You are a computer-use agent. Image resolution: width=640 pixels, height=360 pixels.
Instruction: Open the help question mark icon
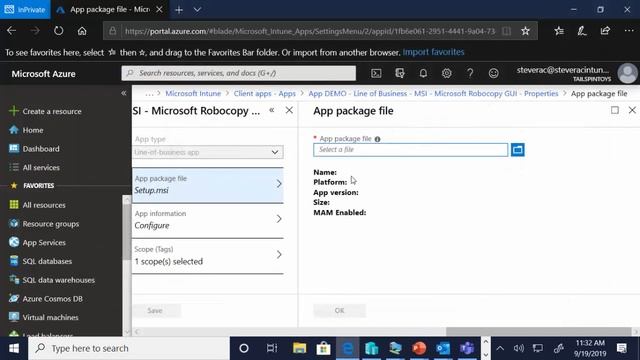click(x=470, y=73)
